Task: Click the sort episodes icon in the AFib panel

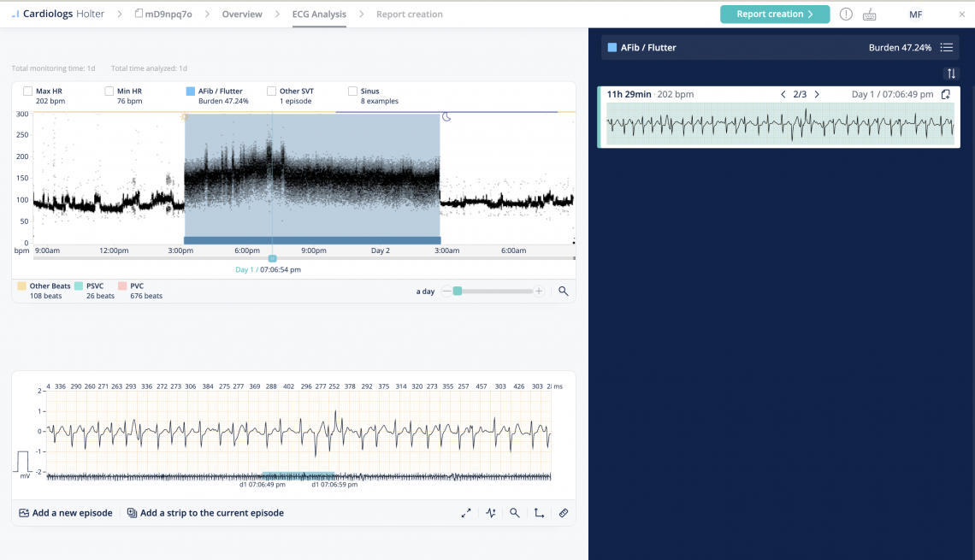Action: coord(951,74)
